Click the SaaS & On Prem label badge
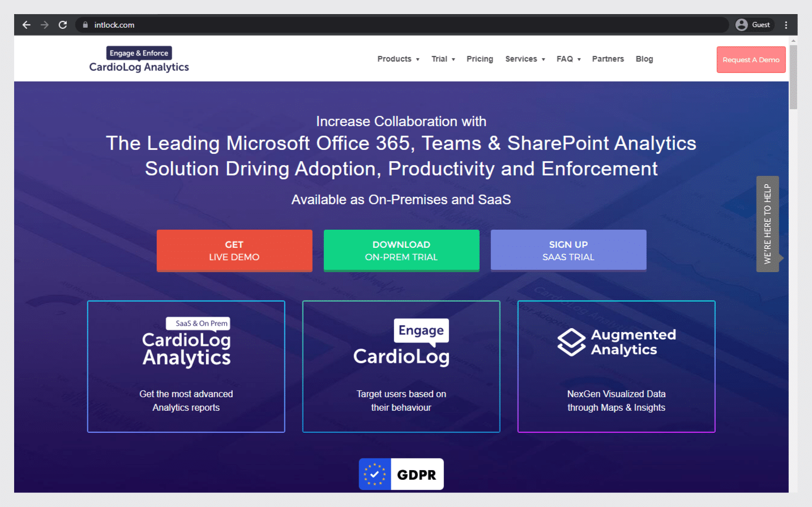Image resolution: width=812 pixels, height=507 pixels. (198, 324)
